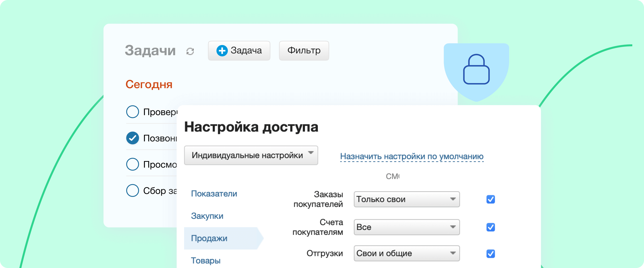Open the Товары section
Viewport: 644px width, 268px height.
[205, 260]
